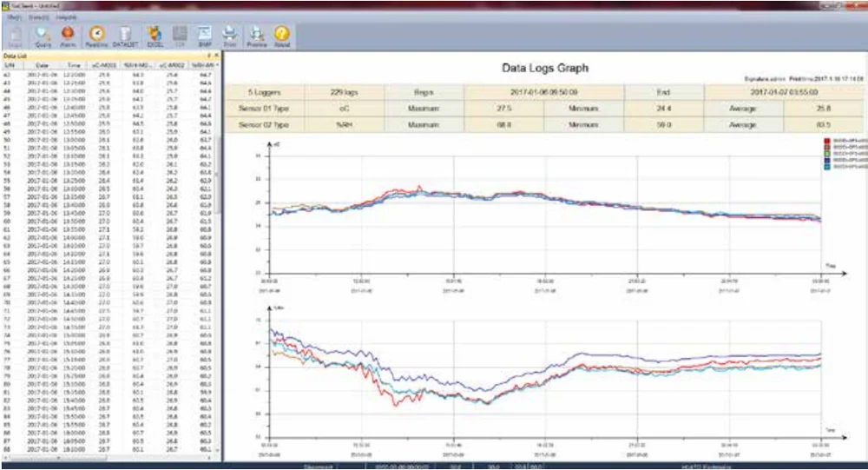The width and height of the screenshot is (868, 470).
Task: Save the graph as BMP
Action: click(204, 37)
